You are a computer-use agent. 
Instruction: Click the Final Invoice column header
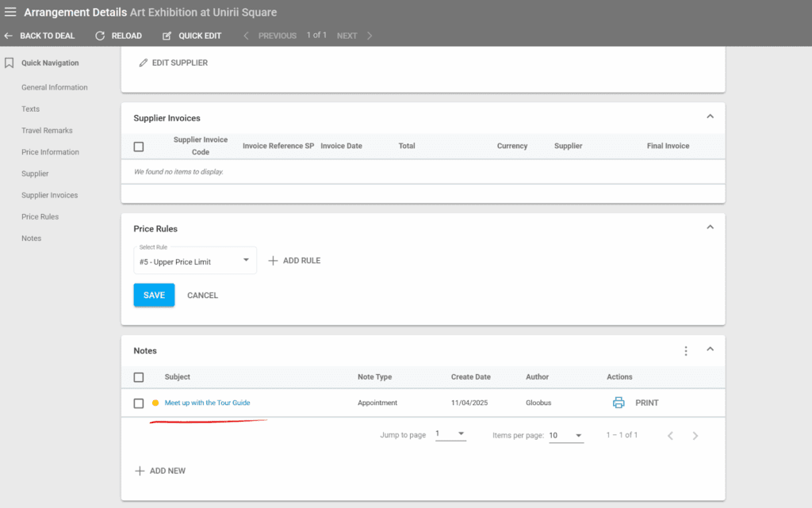(x=668, y=146)
